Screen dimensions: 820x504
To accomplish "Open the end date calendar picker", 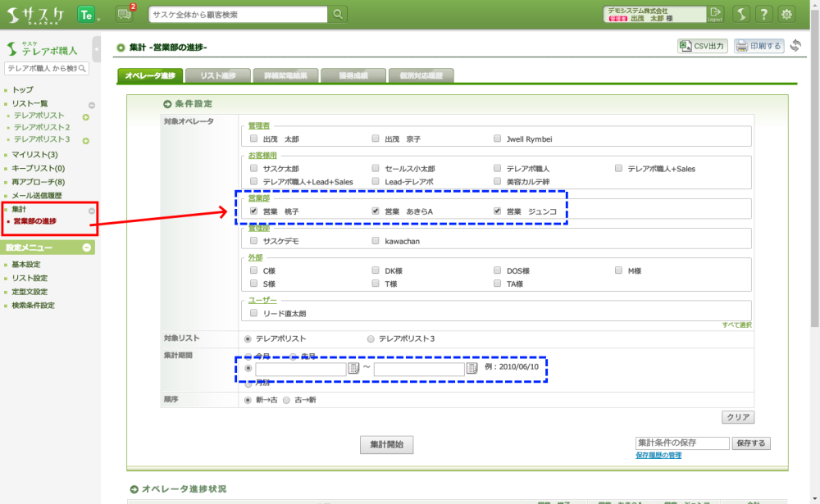I will (471, 369).
